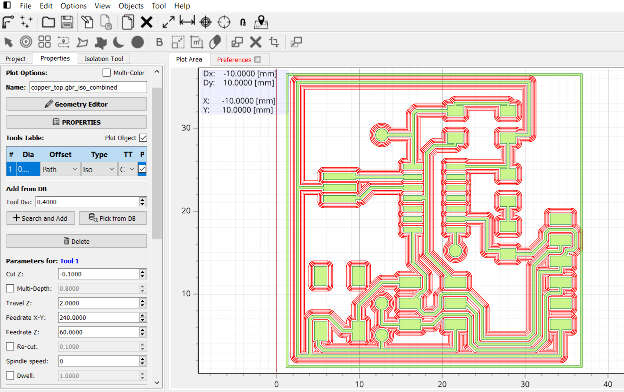Click the Open Gerber icon in the toolbar
This screenshot has width=624, height=392.
tap(8, 22)
